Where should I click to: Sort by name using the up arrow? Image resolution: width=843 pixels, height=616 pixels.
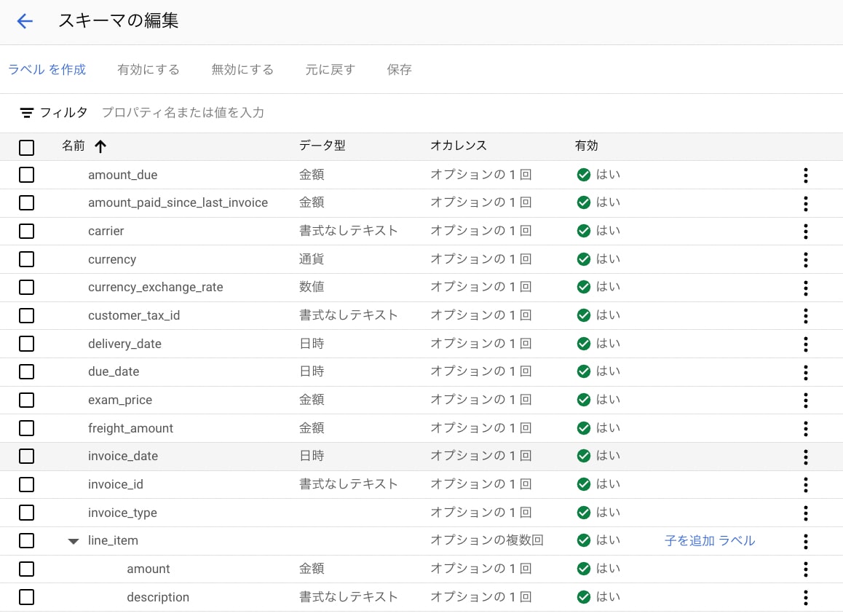100,146
